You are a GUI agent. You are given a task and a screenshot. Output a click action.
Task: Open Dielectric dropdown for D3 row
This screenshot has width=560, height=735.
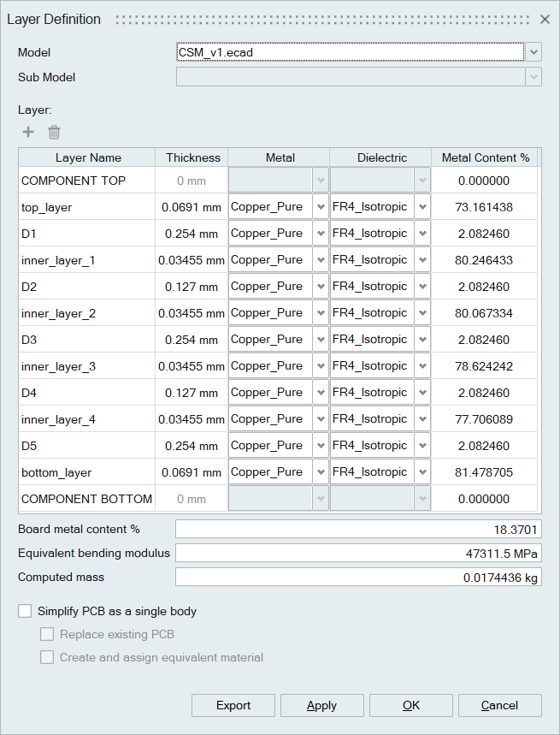pos(422,340)
